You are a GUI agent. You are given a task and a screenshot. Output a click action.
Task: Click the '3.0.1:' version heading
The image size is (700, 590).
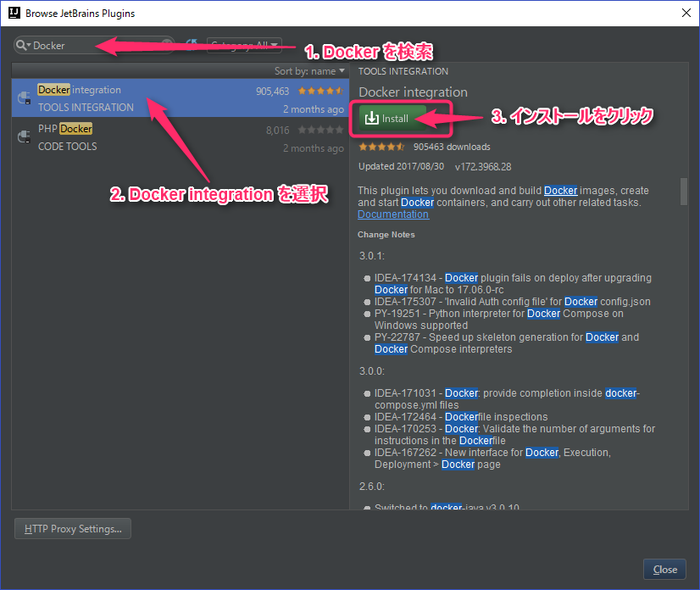pyautogui.click(x=372, y=256)
